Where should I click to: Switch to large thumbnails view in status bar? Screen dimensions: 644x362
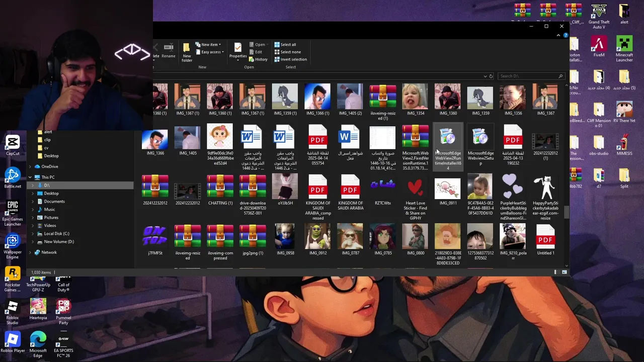pyautogui.click(x=564, y=272)
